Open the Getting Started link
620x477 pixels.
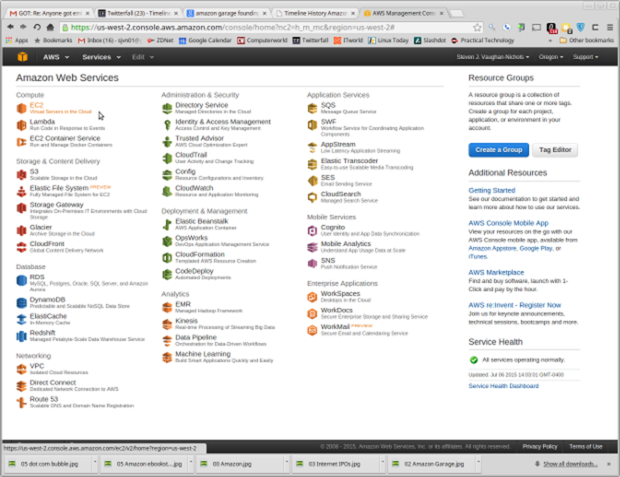coord(491,190)
